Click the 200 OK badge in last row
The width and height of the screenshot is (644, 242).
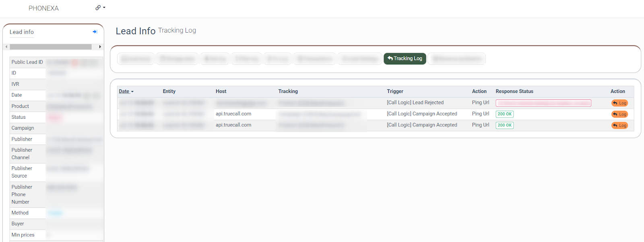[504, 125]
